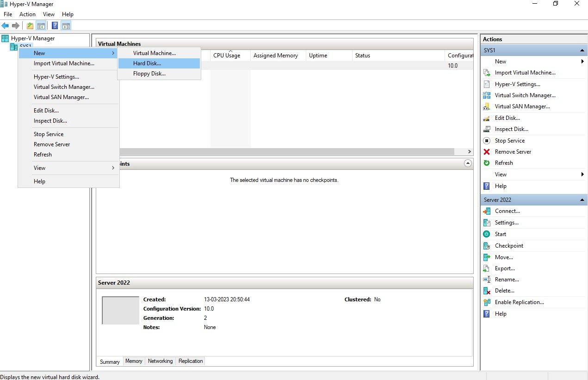This screenshot has height=380, width=588.
Task: Select Virtual Switch Manager... in context menu
Action: (68, 87)
